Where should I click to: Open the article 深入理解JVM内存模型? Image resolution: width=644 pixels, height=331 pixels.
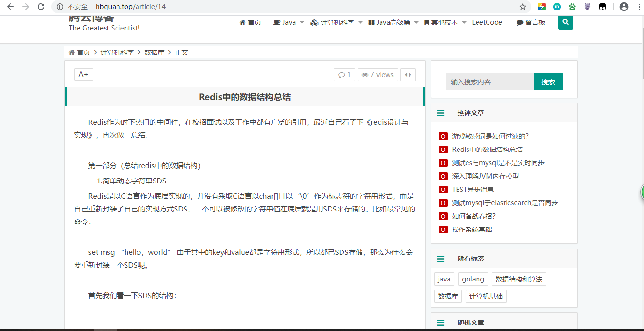point(485,176)
